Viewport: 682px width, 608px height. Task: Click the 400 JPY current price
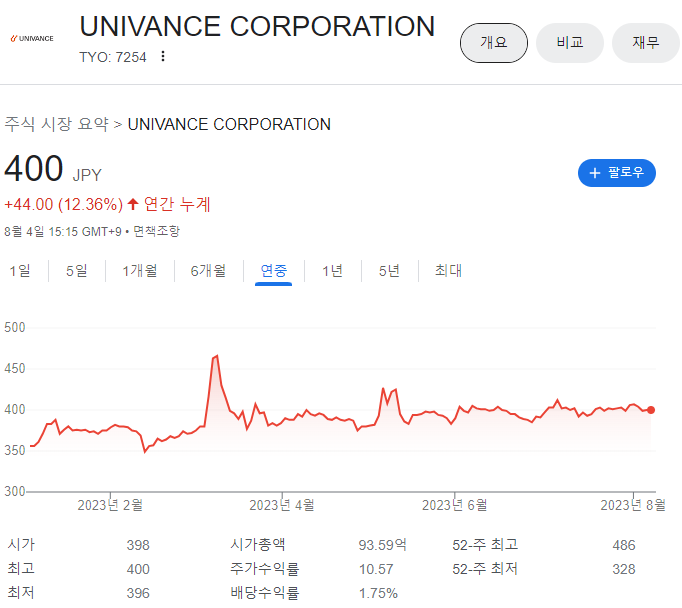[53, 169]
